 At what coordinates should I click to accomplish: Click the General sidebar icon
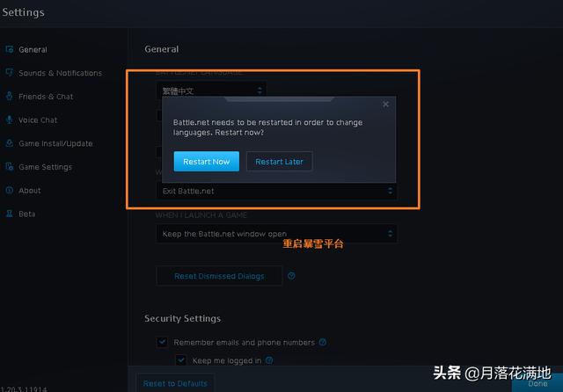point(10,49)
